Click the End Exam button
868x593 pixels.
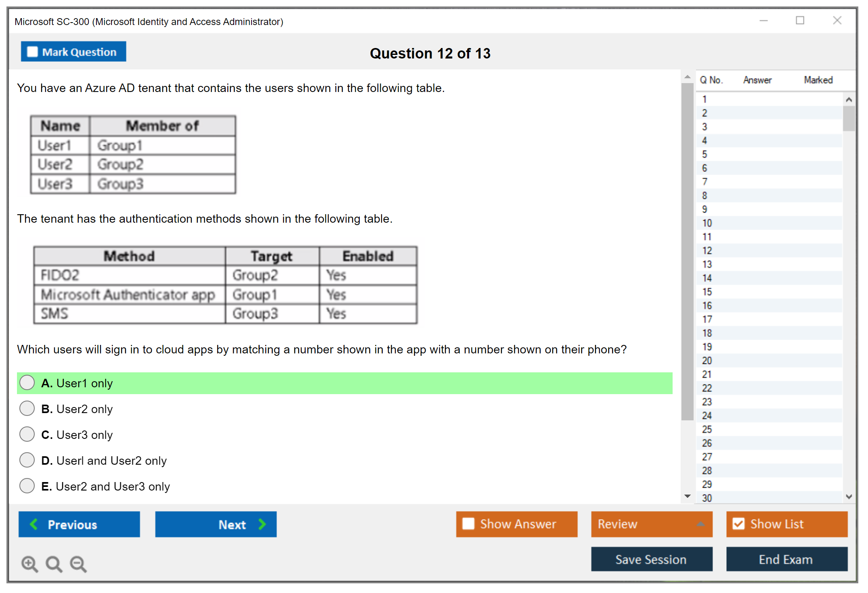786,559
